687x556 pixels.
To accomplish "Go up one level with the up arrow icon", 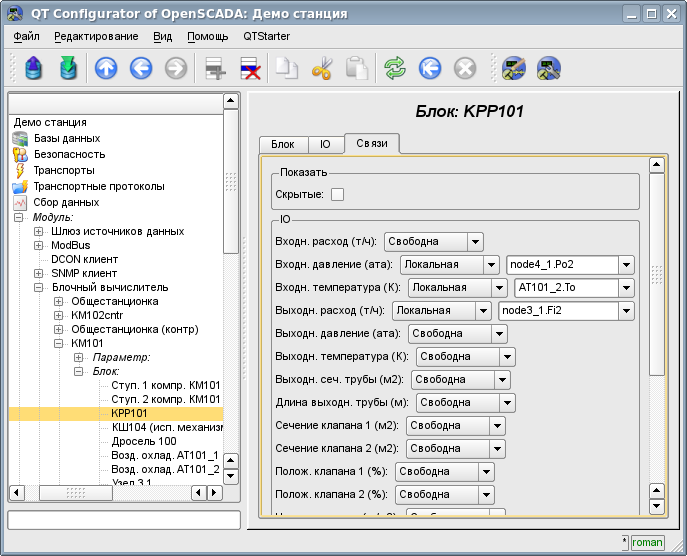I will (106, 68).
